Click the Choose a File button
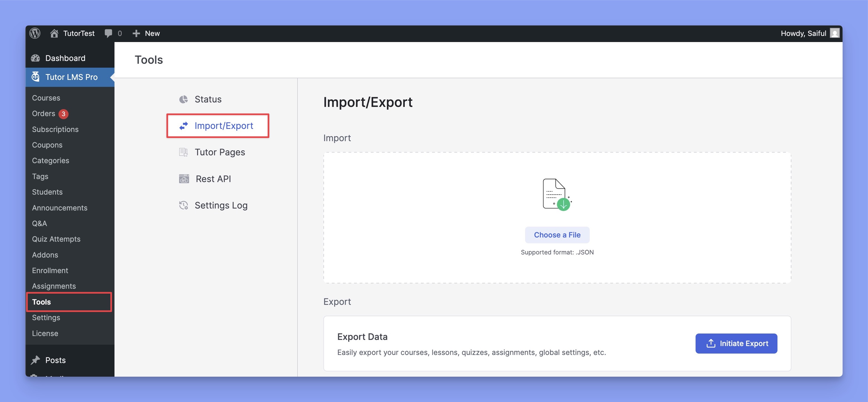This screenshot has width=868, height=402. click(x=557, y=235)
